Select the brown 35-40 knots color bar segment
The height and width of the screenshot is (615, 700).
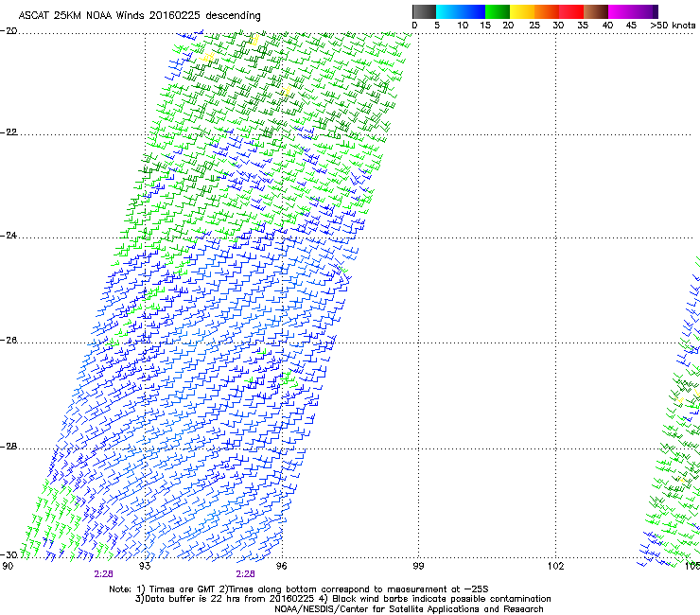[596, 11]
